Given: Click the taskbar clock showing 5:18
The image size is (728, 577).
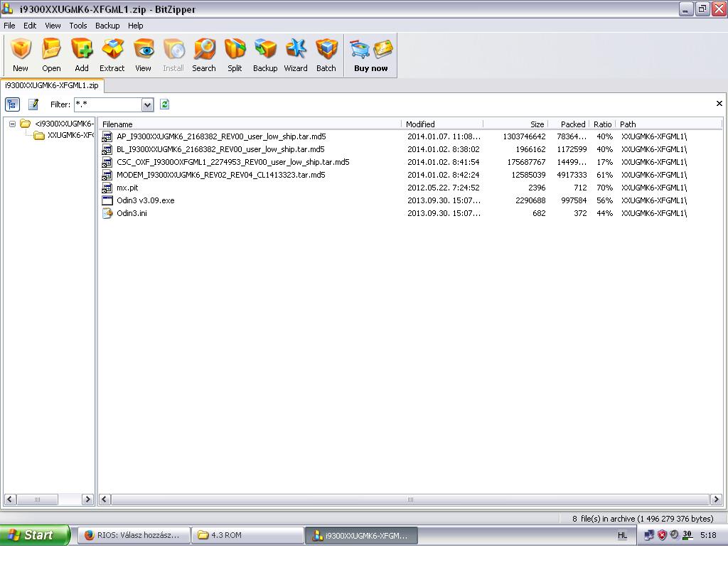Looking at the screenshot, I should (708, 535).
